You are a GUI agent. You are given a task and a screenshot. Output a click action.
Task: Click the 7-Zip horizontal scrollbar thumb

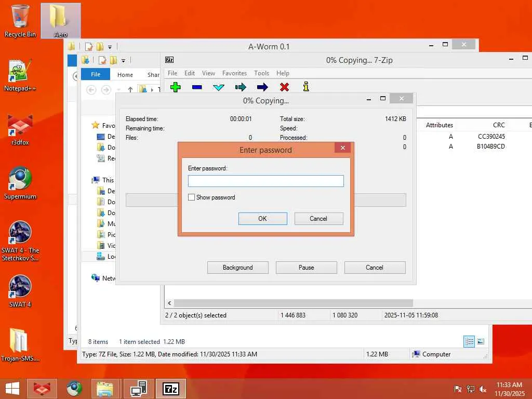tap(293, 303)
